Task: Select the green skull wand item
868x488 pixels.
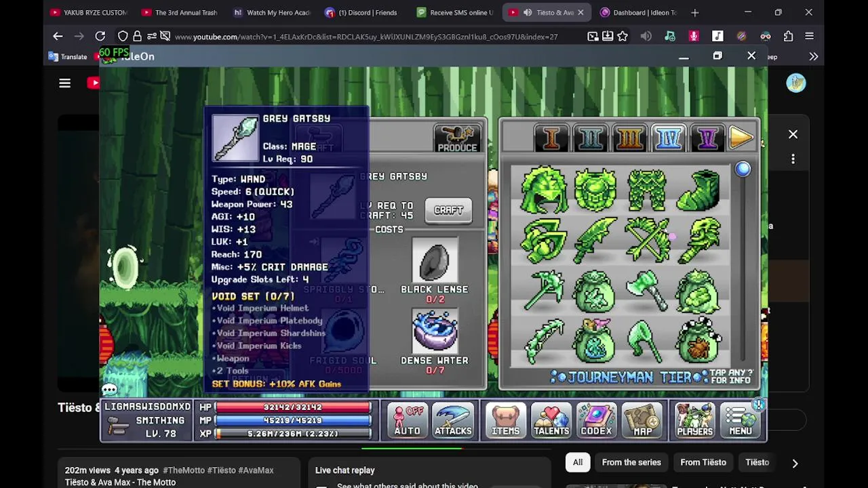Action: (x=698, y=241)
